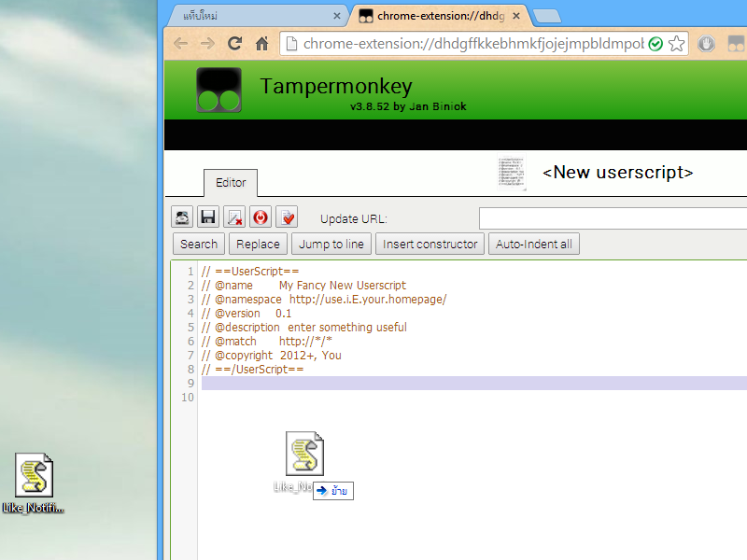Click 'My Fancy New Userscript' text
747x560 pixels.
(343, 286)
